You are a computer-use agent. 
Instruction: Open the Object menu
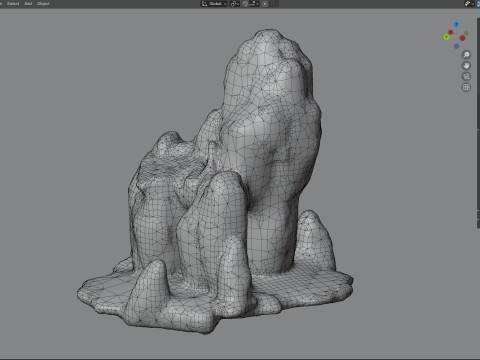[x=43, y=4]
